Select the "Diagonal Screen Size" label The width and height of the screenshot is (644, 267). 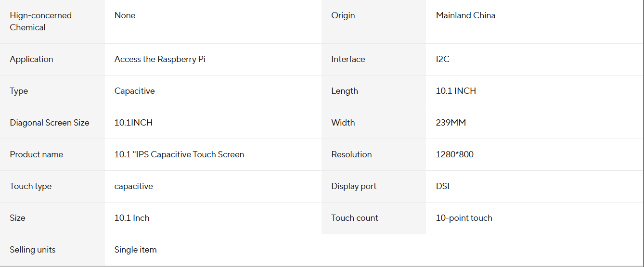click(x=50, y=123)
